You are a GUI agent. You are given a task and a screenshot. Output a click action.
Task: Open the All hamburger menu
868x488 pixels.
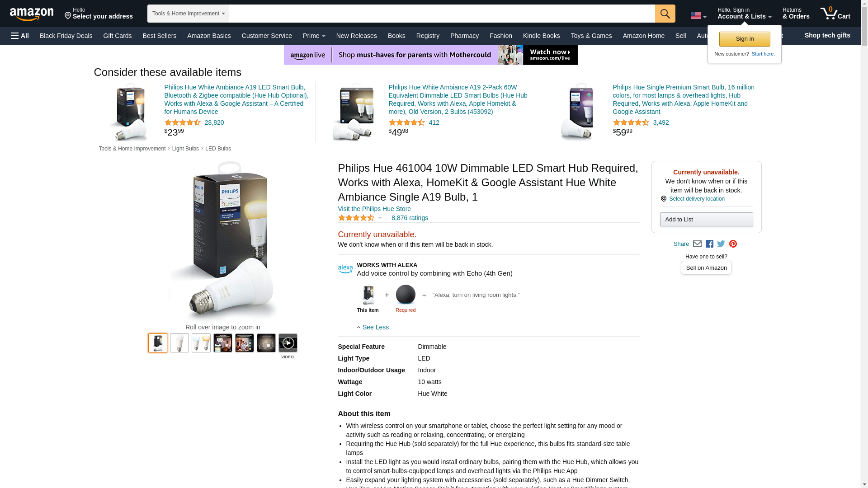point(20,36)
